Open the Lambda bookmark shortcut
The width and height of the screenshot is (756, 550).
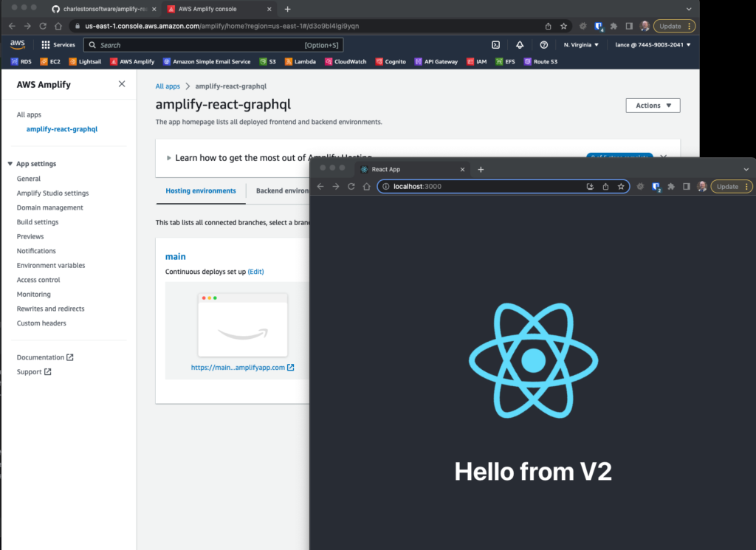pos(300,62)
